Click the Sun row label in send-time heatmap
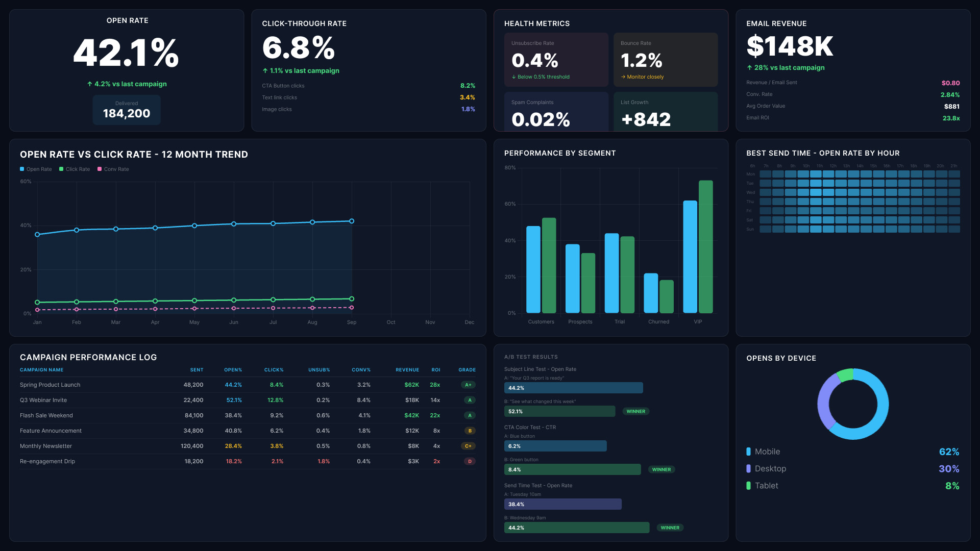 pos(750,229)
